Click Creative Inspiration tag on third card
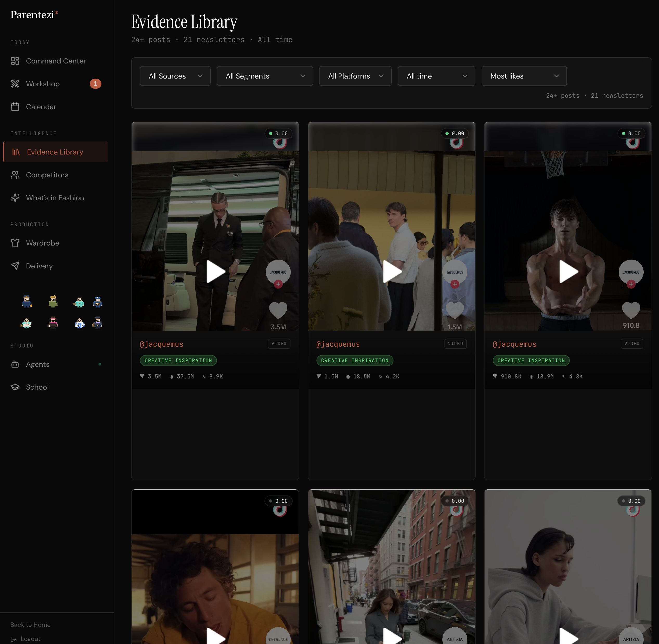The width and height of the screenshot is (659, 644). click(x=532, y=360)
